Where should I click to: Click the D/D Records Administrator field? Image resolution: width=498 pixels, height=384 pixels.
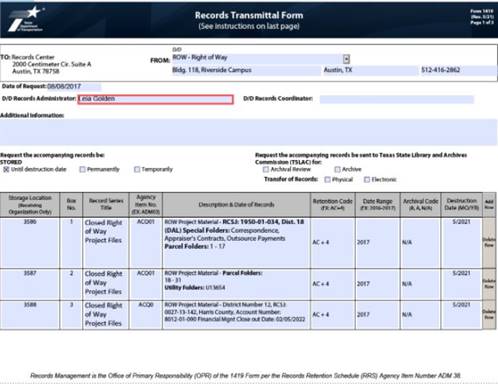(x=155, y=99)
